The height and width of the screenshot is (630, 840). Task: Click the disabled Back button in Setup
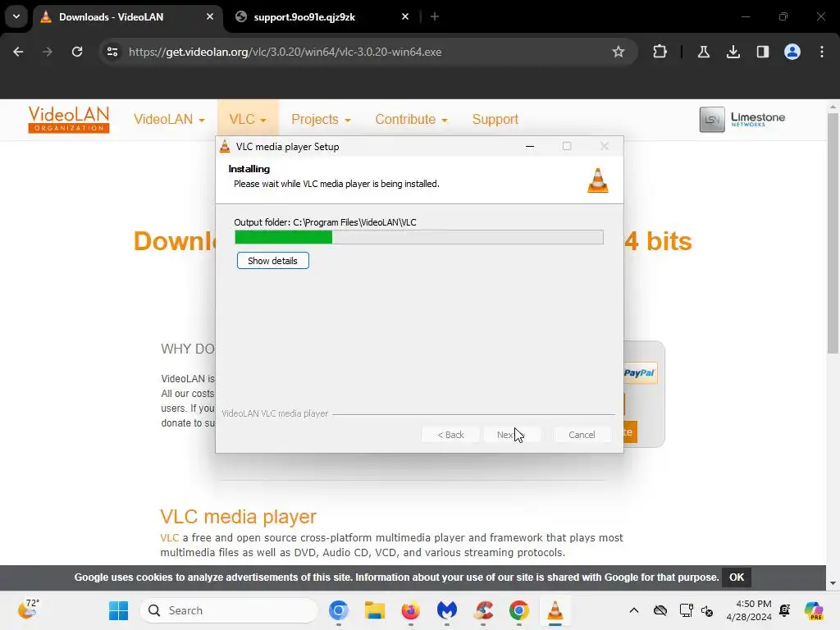(x=450, y=435)
